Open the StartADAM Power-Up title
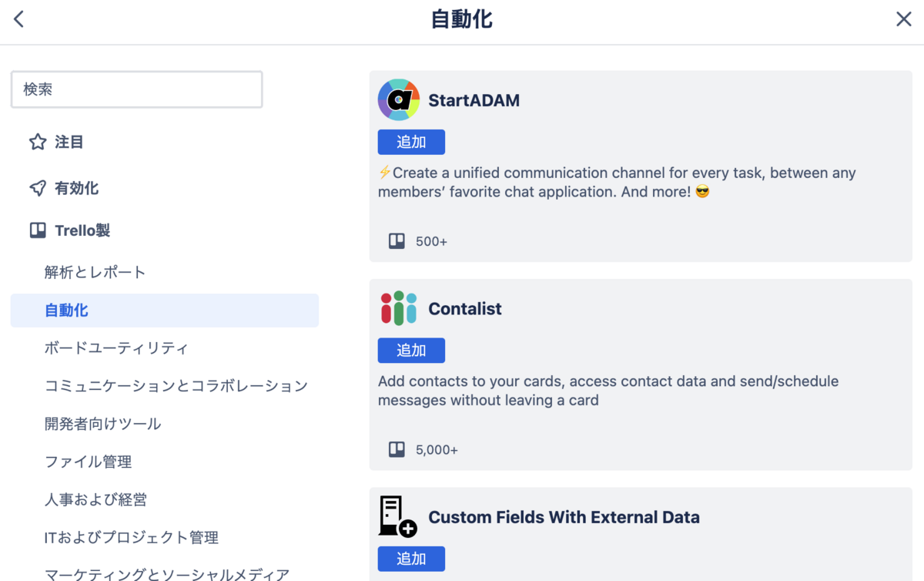 (x=474, y=100)
